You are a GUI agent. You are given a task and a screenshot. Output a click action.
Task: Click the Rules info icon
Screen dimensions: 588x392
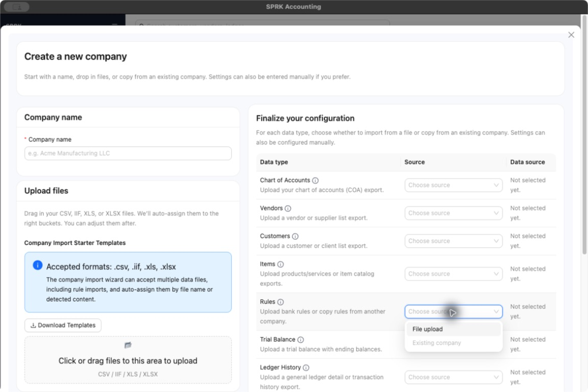(281, 302)
